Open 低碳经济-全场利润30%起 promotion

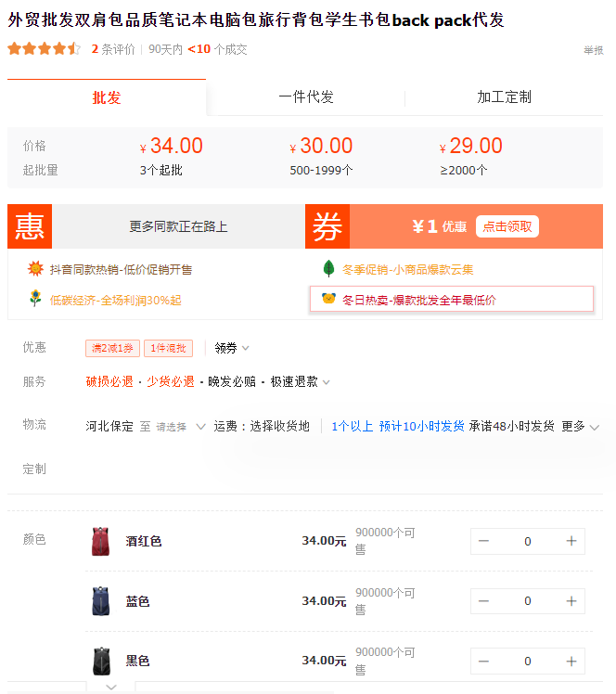click(115, 300)
